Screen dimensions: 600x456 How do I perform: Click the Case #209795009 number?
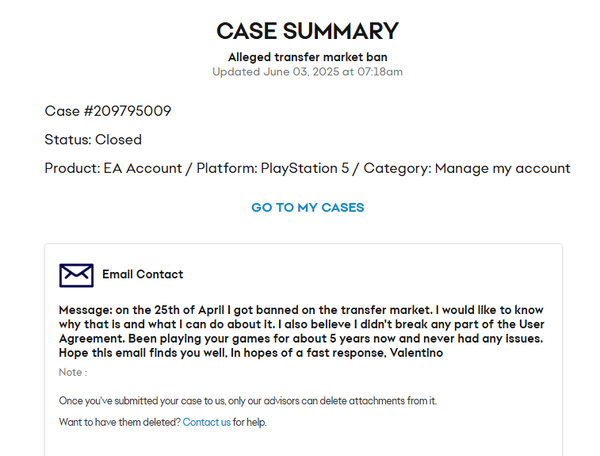coord(110,110)
